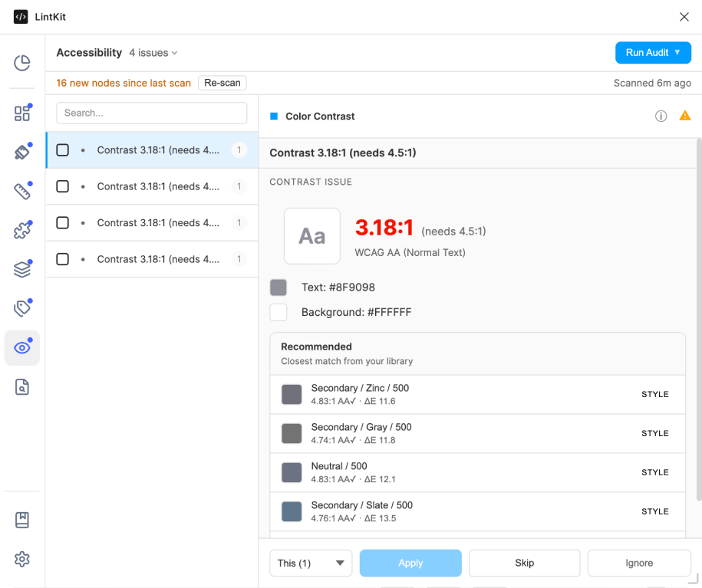The width and height of the screenshot is (702, 588).
Task: Open the settings gear in sidebar
Action: click(22, 559)
